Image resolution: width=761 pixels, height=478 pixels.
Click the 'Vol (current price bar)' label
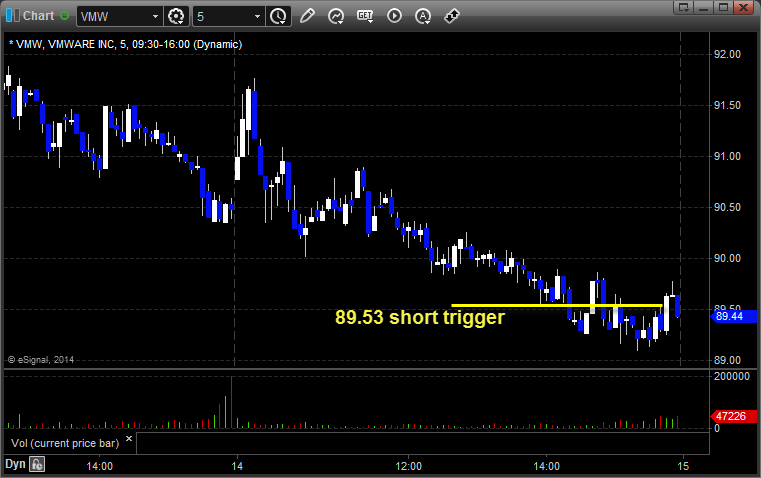coord(65,444)
